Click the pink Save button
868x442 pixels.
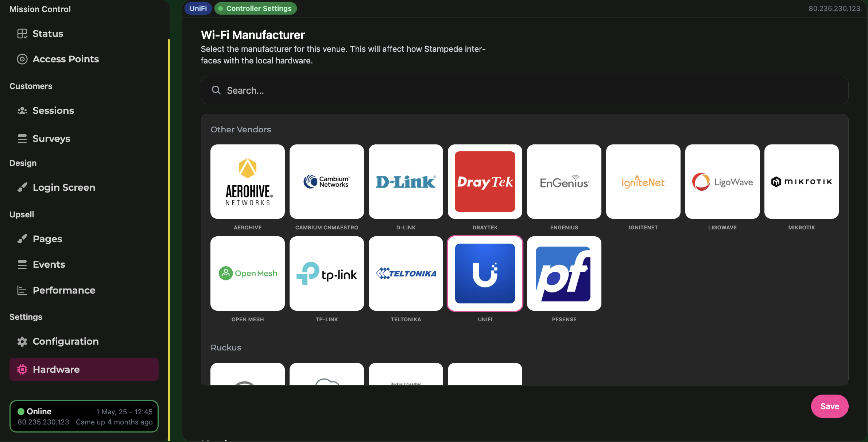(829, 406)
